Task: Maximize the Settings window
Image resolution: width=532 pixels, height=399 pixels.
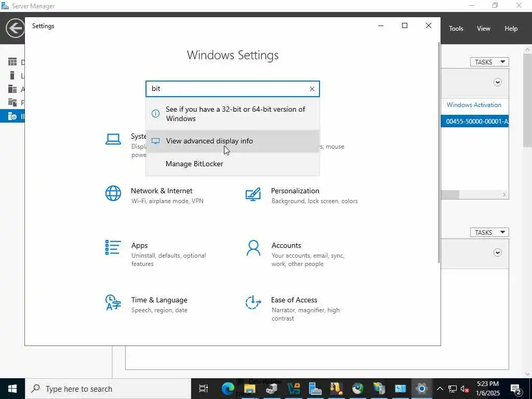Action: [404, 25]
